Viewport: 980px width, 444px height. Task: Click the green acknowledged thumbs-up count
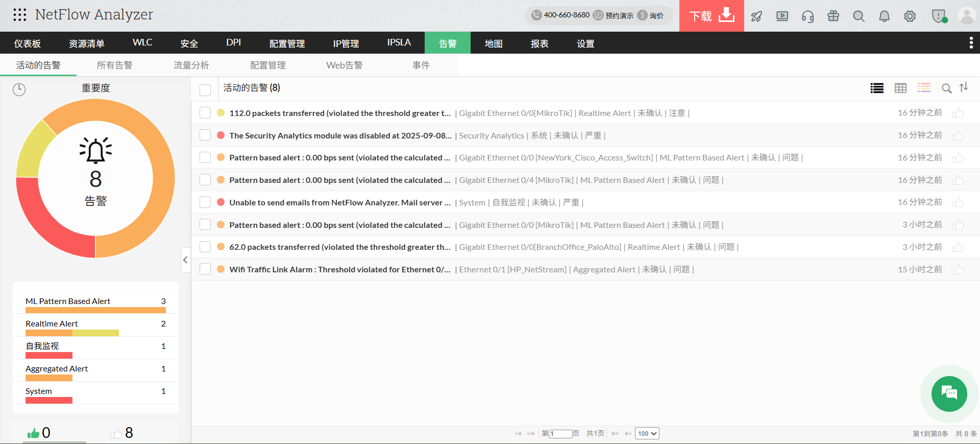pos(39,433)
